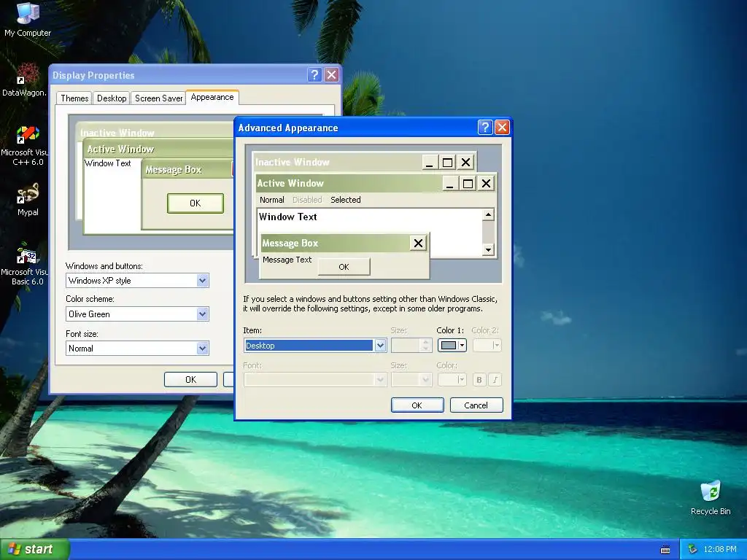Viewport: 747px width, 560px height.
Task: Select the Recycle Bin icon
Action: 711,498
